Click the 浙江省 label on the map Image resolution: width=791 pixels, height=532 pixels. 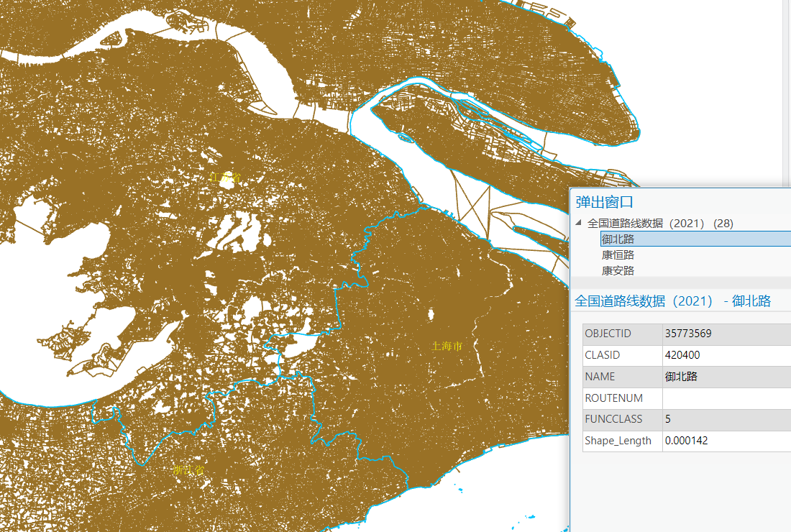(188, 470)
